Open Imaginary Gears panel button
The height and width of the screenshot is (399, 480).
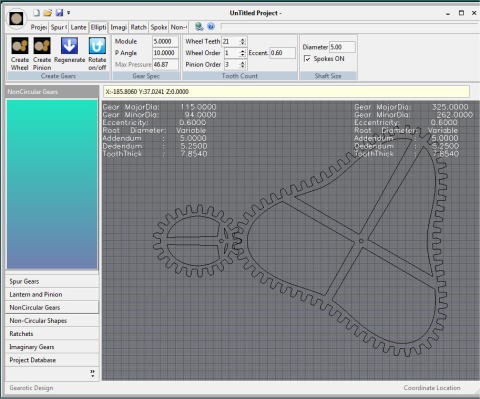pos(52,347)
